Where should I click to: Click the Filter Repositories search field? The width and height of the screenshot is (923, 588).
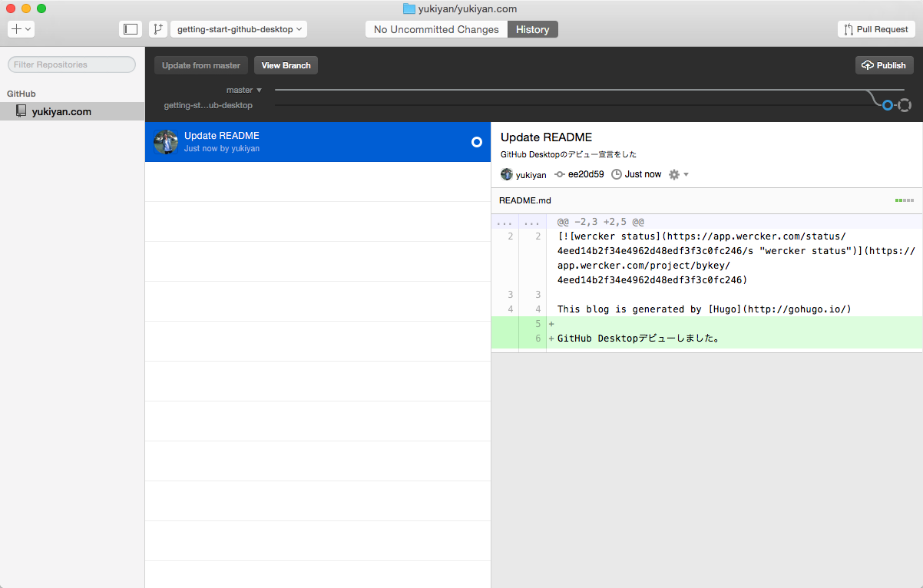(x=71, y=64)
